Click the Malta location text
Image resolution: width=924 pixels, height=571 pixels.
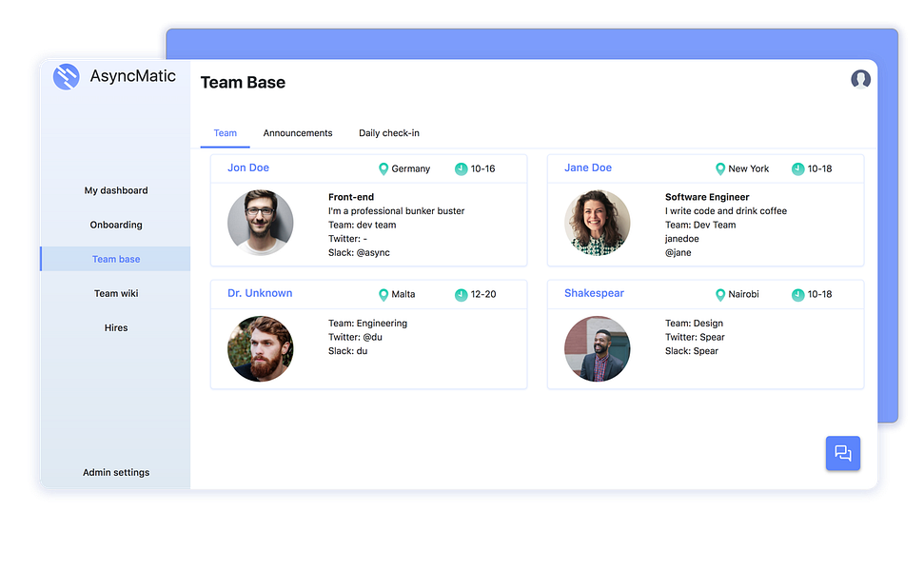[403, 295]
